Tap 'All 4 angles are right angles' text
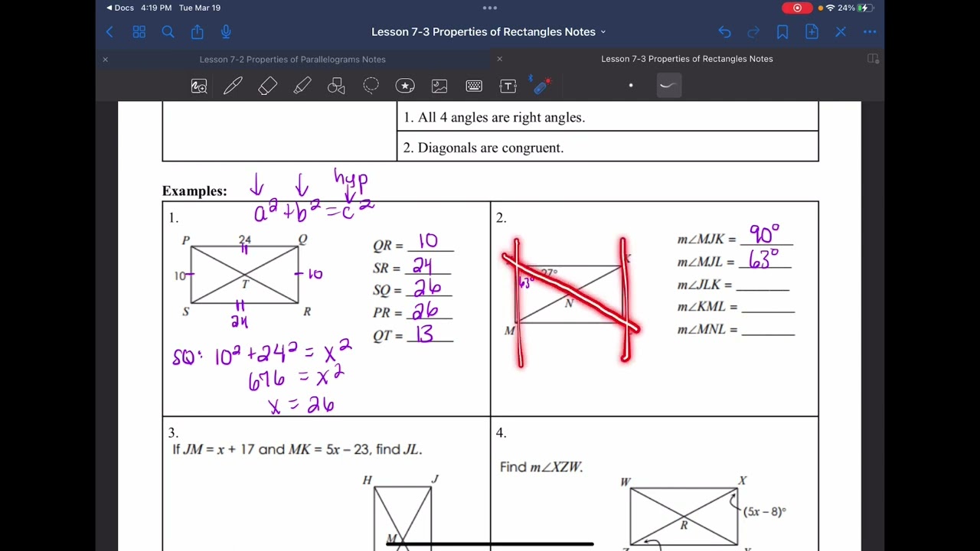 (494, 117)
